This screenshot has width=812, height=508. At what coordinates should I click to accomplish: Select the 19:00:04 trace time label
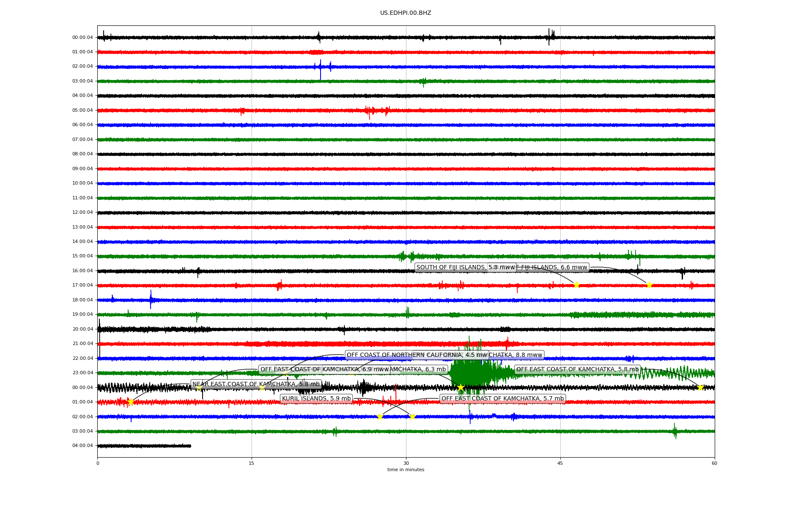coord(82,315)
